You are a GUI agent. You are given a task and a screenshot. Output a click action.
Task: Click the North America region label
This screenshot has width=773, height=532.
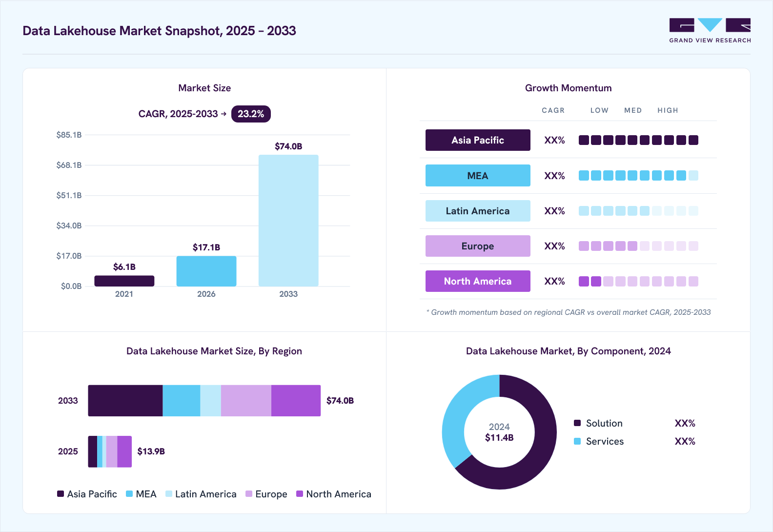pos(478,281)
